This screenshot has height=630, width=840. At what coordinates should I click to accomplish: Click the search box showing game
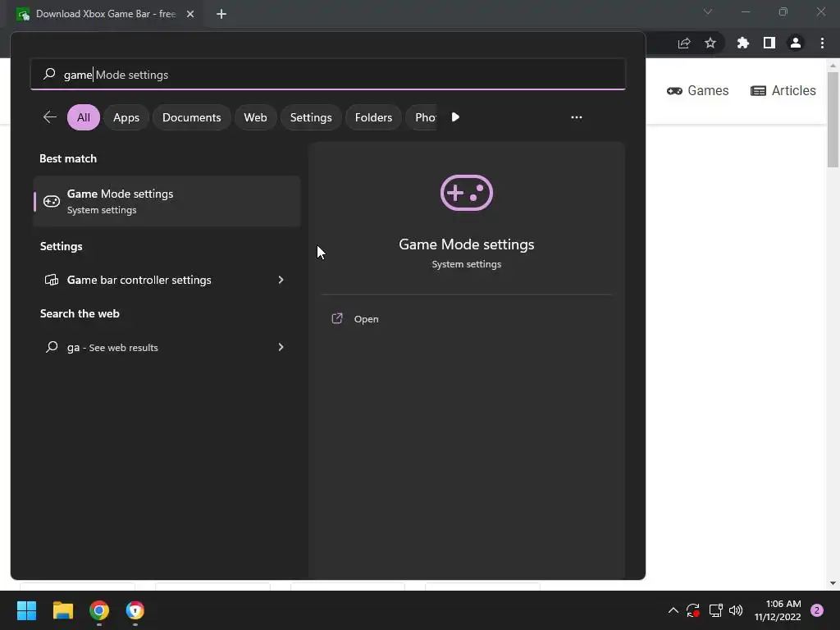tap(328, 75)
